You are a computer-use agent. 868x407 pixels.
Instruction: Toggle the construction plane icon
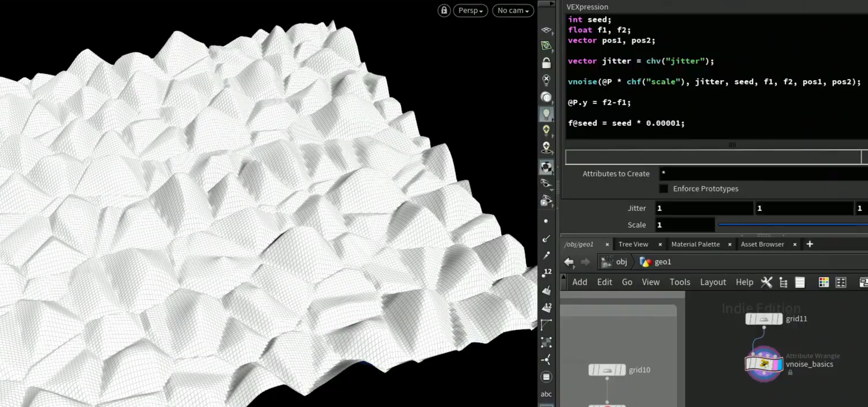(546, 30)
